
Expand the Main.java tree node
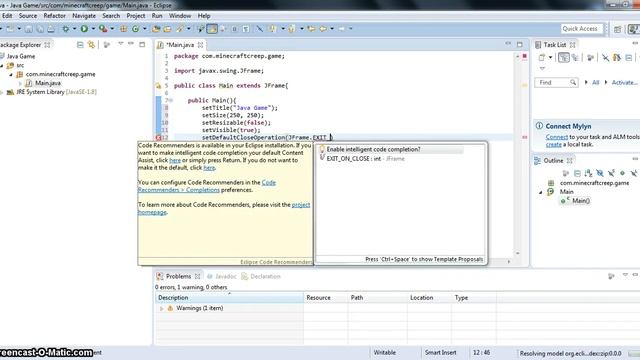[20, 83]
